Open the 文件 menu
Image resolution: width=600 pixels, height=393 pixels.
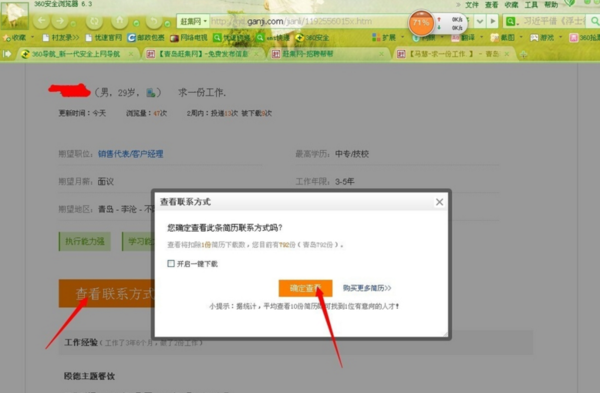472,5
